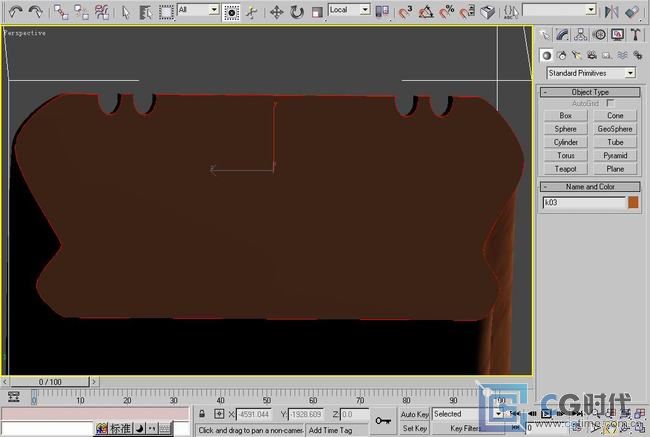650x437 pixels.
Task: Click the Redo arrow icon
Action: click(x=36, y=12)
